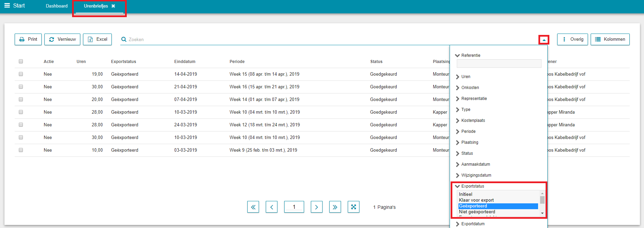Check the Week 10 row with 30,00 hours
Image resolution: width=644 pixels, height=228 pixels.
(21, 138)
